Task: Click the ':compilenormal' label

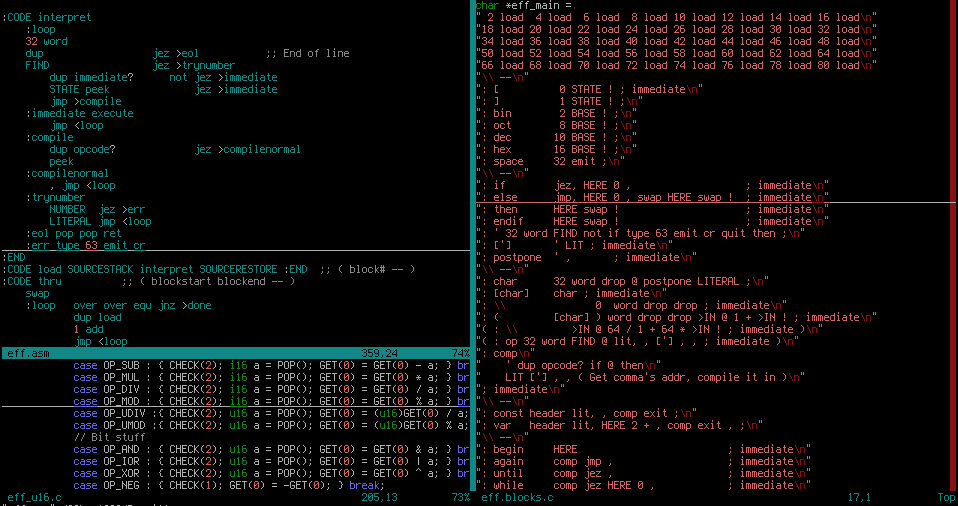Action: pos(67,174)
